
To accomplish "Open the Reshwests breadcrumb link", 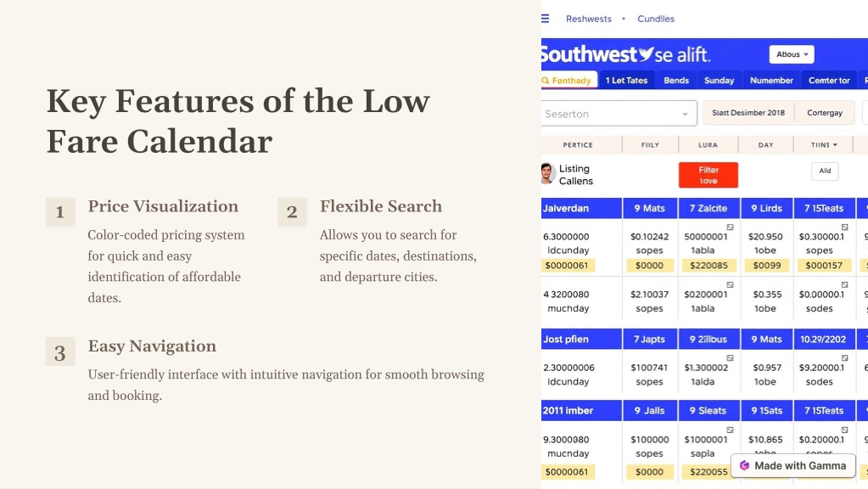I will pyautogui.click(x=589, y=19).
